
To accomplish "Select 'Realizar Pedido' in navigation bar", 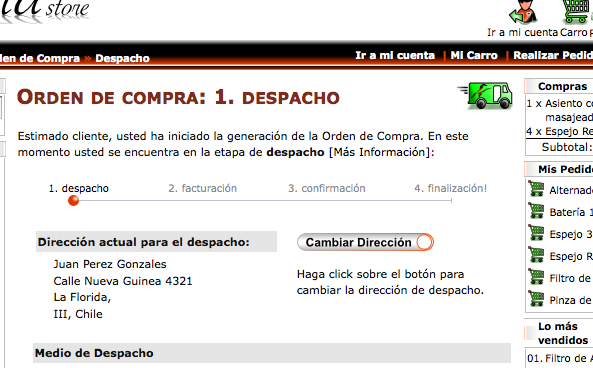I will [553, 55].
